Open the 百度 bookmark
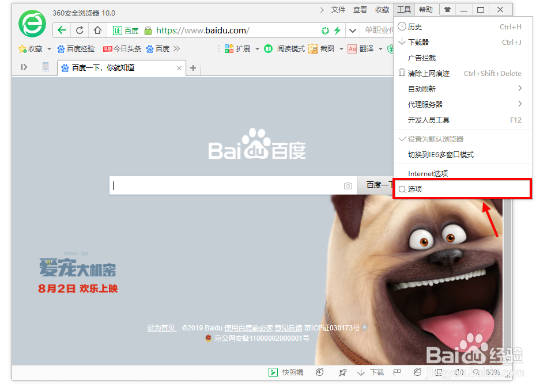This screenshot has height=392, width=555. click(x=157, y=49)
